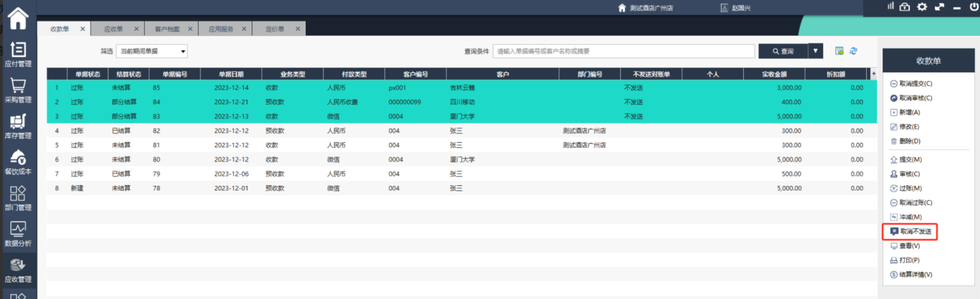Close the 定价单 tab
980x299 pixels.
[298, 29]
